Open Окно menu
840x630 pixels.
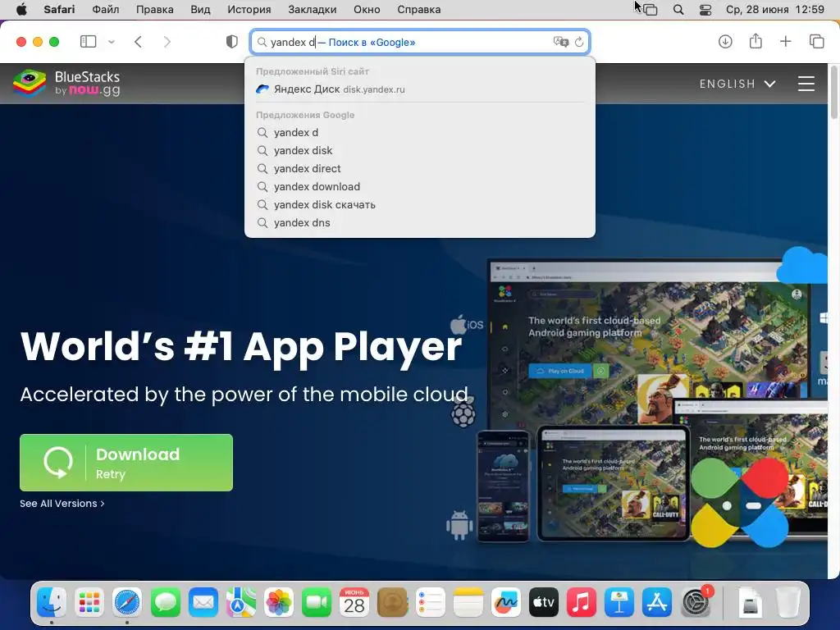(x=367, y=10)
